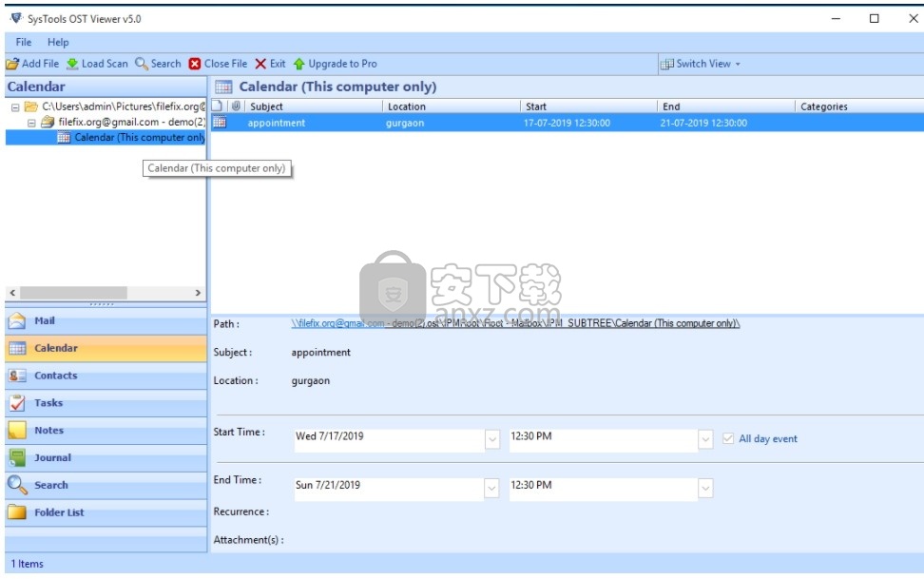Collapse the C:\Users\admin tree node
The width and height of the screenshot is (924, 579).
point(15,107)
